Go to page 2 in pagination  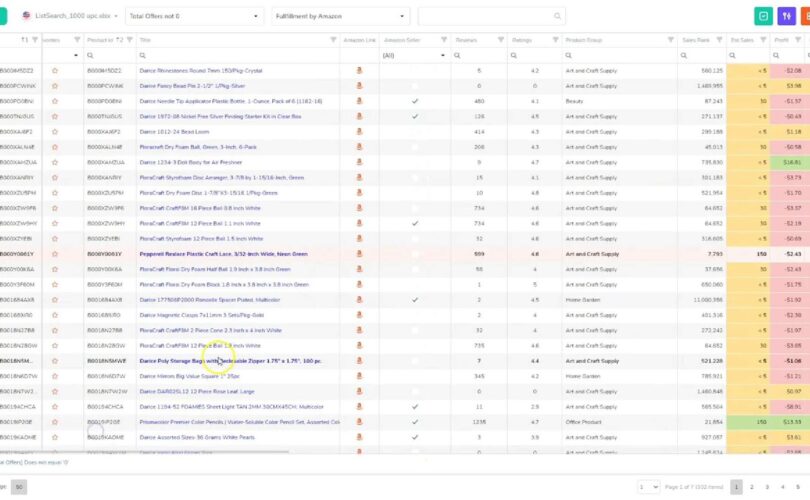[752, 487]
